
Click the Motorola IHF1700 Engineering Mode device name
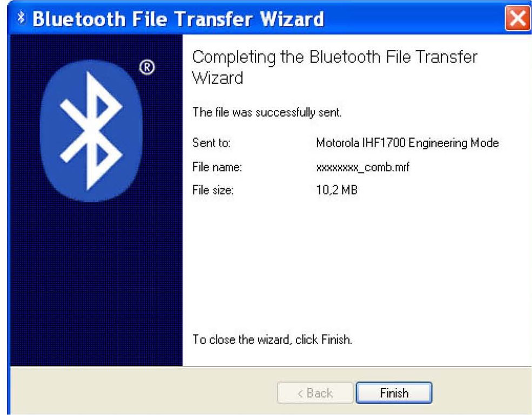click(x=407, y=143)
